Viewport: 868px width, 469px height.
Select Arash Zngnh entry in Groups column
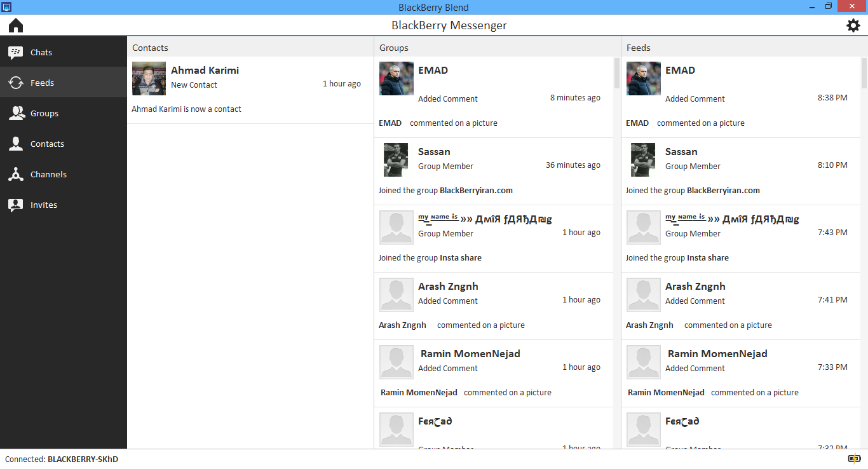448,287
